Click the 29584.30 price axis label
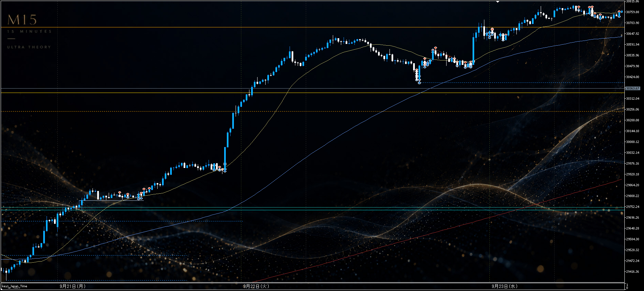The height and width of the screenshot is (291, 644). [x=633, y=239]
